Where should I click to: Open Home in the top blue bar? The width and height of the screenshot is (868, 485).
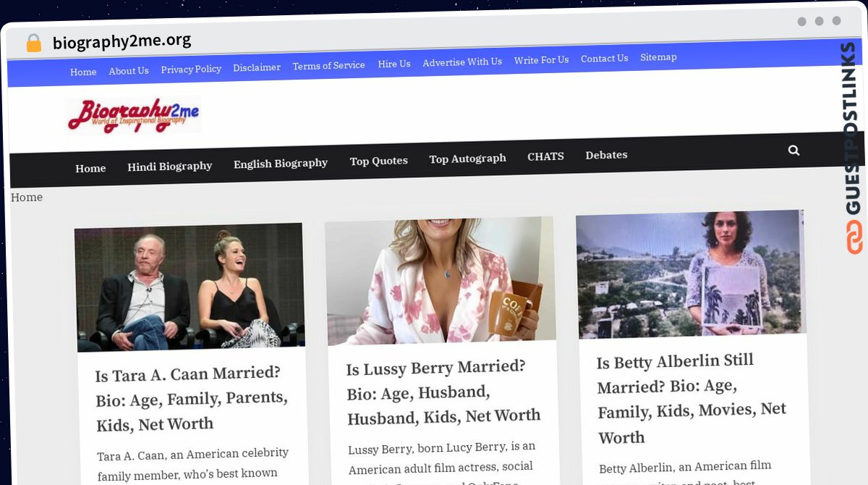coord(83,72)
